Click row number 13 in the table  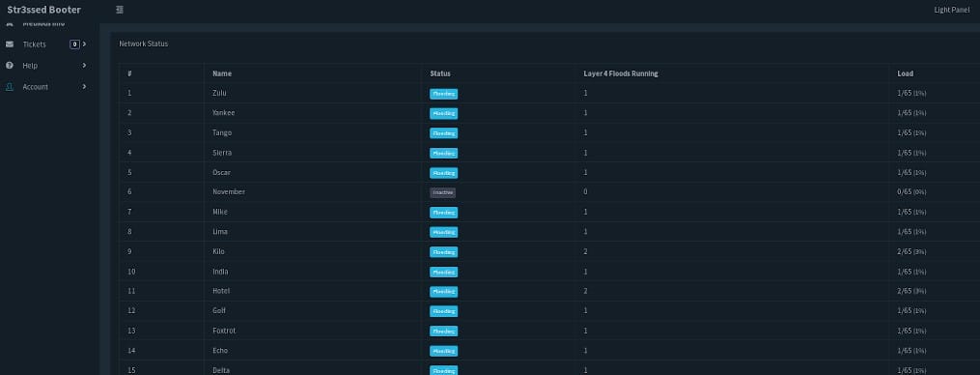[x=131, y=331]
